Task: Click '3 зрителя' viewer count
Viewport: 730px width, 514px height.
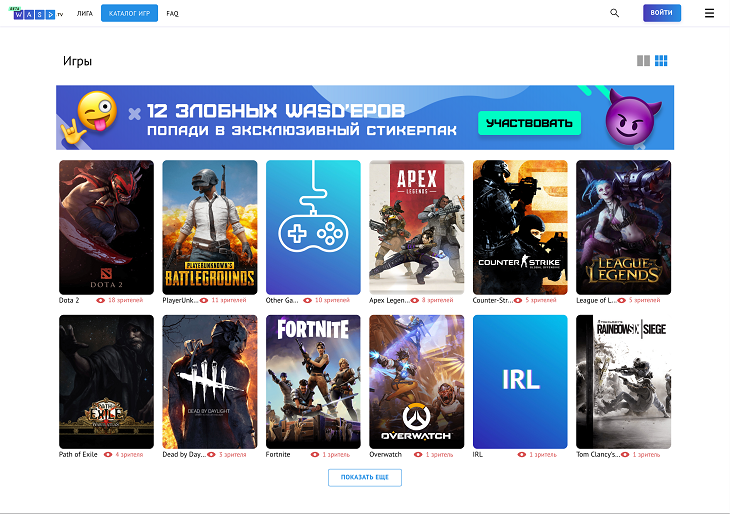Action: point(233,454)
